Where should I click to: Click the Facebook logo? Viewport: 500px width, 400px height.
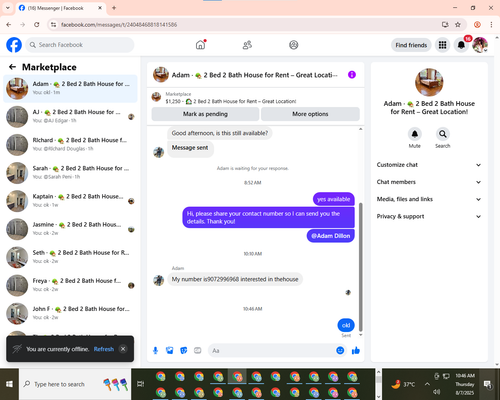click(x=14, y=45)
